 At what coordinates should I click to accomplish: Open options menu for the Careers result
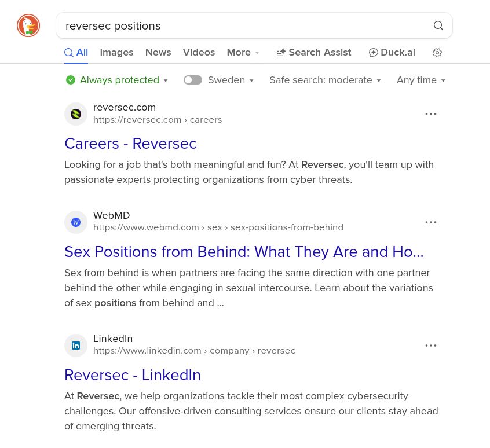click(431, 114)
